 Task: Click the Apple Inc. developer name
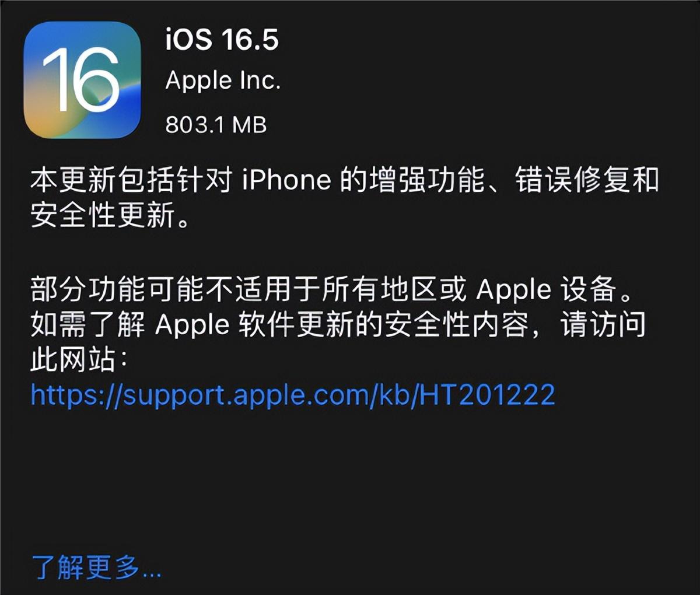tap(223, 81)
